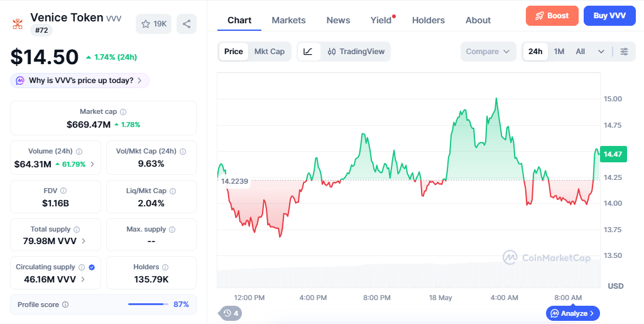This screenshot has width=644, height=324.
Task: Click the 14.47 current price label
Action: 613,154
